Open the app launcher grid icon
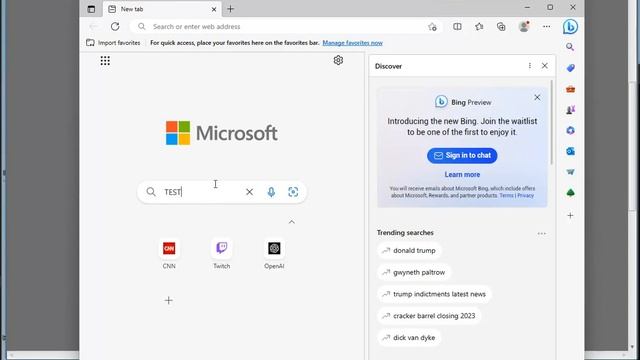The height and width of the screenshot is (360, 640). pyautogui.click(x=105, y=61)
